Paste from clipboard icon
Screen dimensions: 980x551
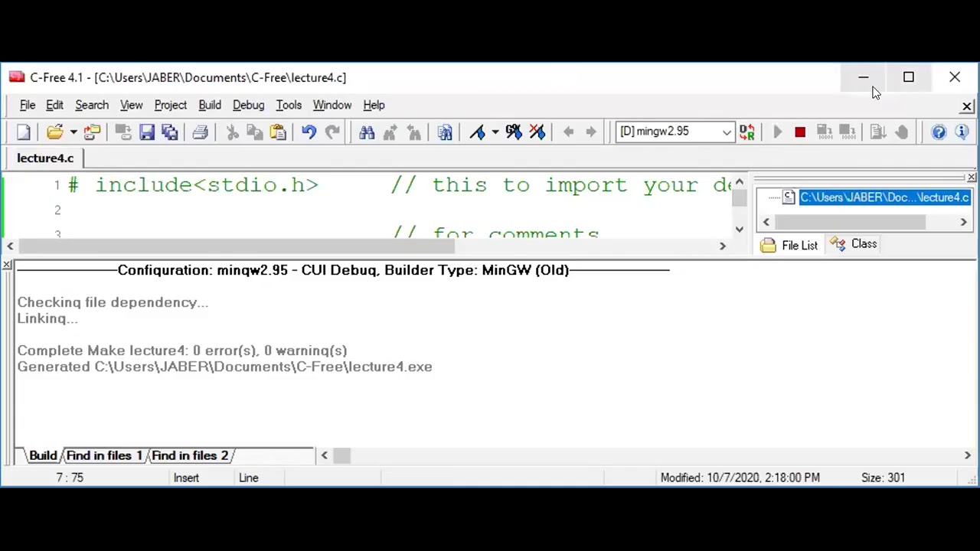278,132
